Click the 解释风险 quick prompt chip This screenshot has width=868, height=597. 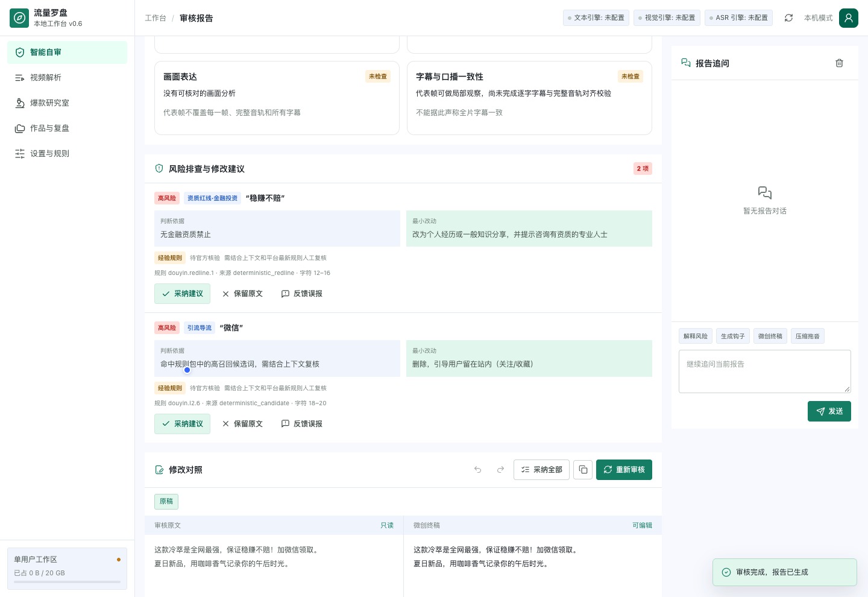pos(696,336)
